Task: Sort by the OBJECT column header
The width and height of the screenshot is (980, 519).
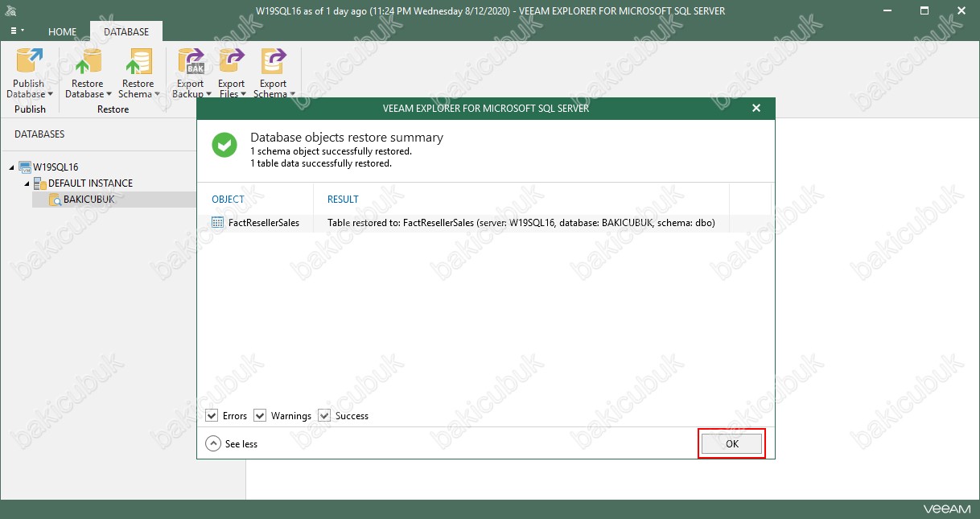Action: (228, 200)
